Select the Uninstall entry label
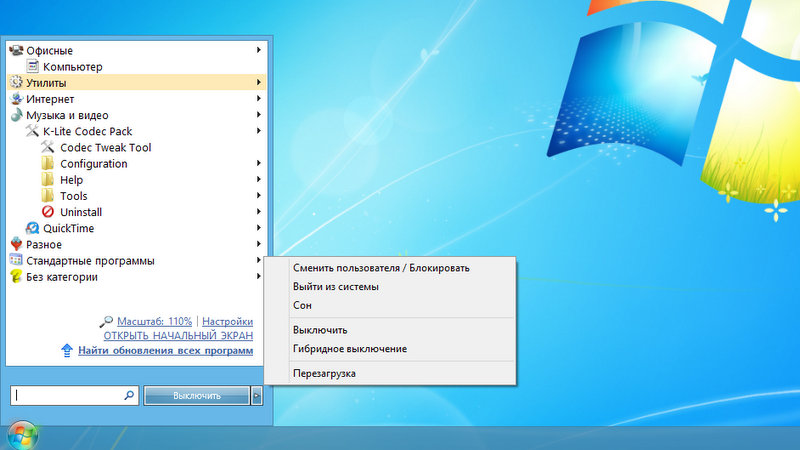This screenshot has width=800, height=450. [81, 212]
